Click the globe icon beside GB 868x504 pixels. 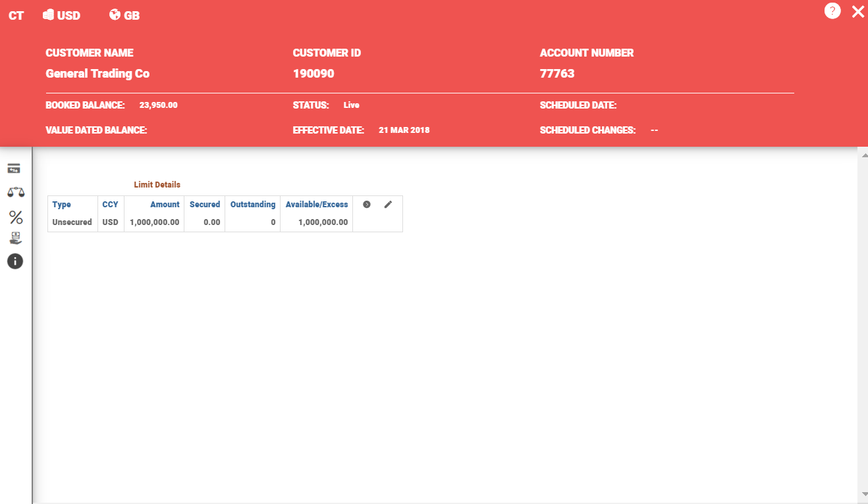point(115,15)
